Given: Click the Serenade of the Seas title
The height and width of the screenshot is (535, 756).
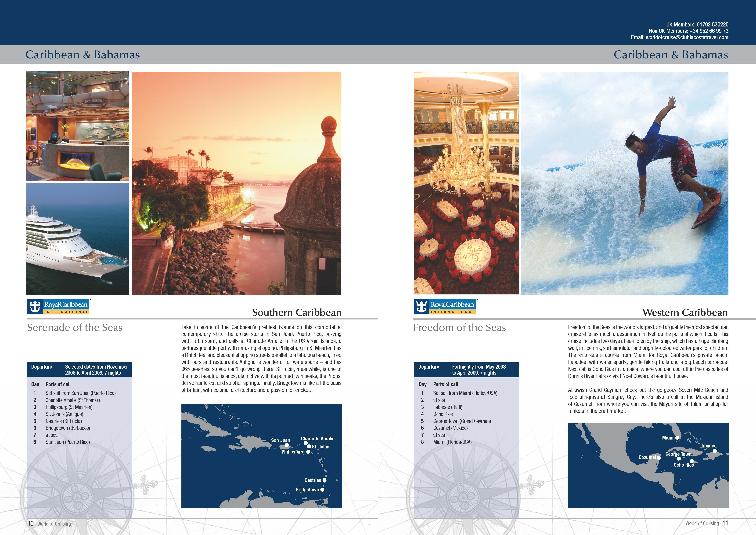Looking at the screenshot, I should tap(75, 327).
